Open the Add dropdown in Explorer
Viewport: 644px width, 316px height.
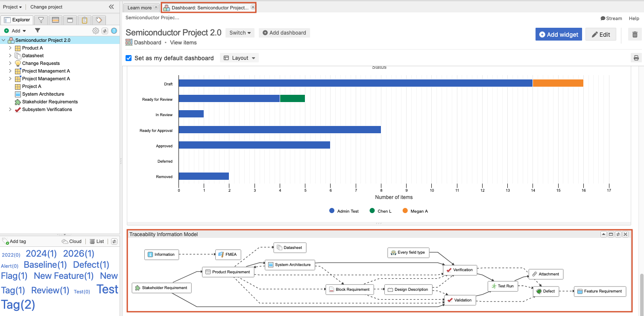coord(15,31)
